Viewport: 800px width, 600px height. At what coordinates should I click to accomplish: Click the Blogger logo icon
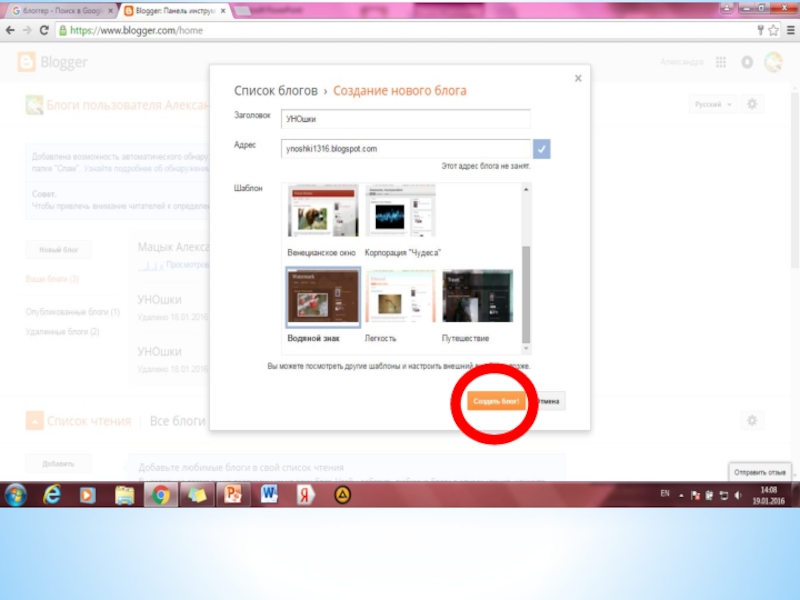click(x=27, y=62)
